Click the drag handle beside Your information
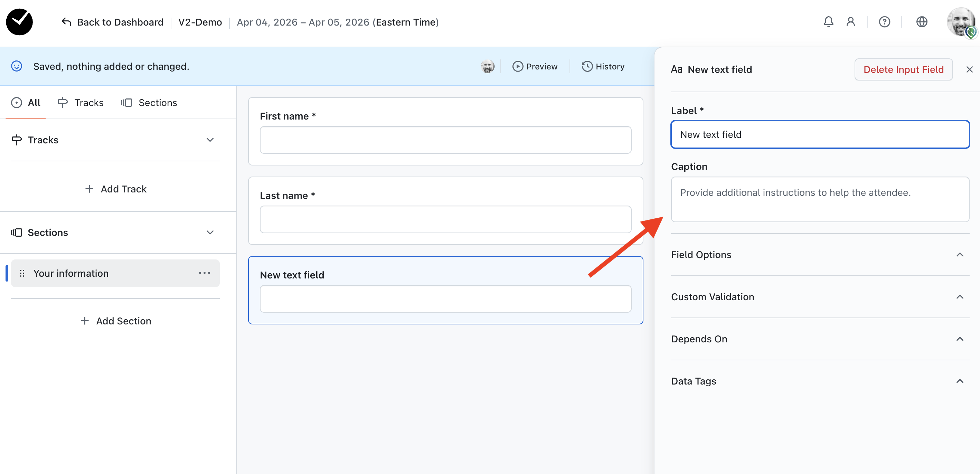The image size is (980, 474). coord(22,273)
